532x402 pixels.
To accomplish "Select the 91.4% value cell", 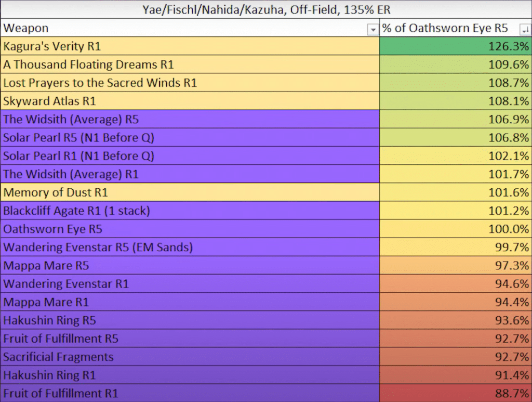I will [x=456, y=375].
